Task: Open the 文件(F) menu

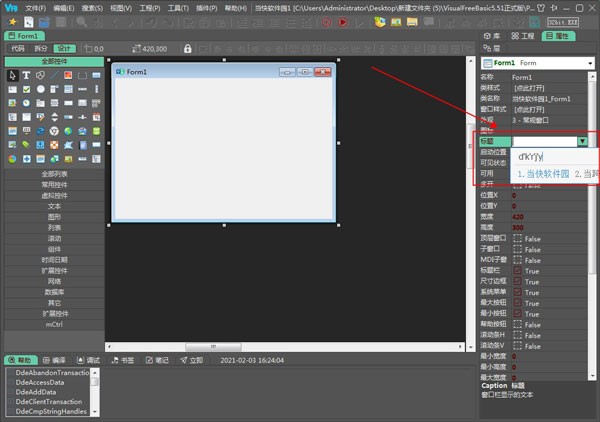Action: tap(36, 7)
